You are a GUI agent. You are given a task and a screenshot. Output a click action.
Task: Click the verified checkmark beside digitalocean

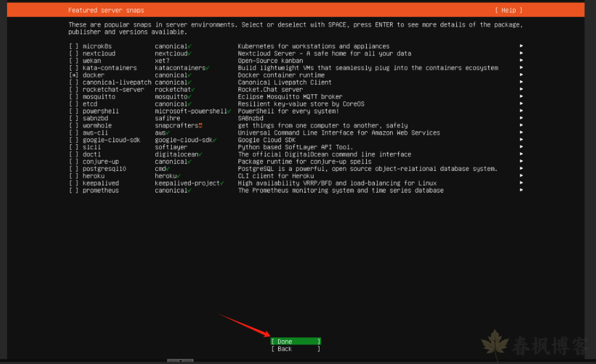[x=200, y=155]
